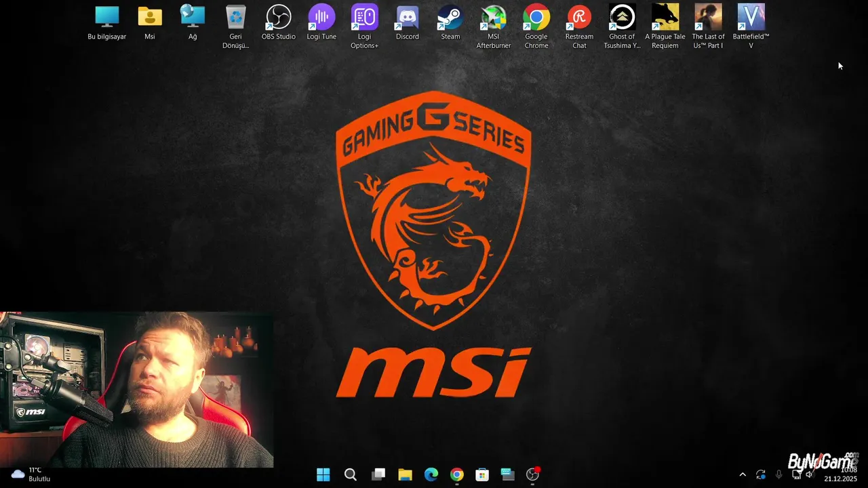This screenshot has width=868, height=488.
Task: Open the Steam desktop shortcut
Action: click(x=450, y=24)
